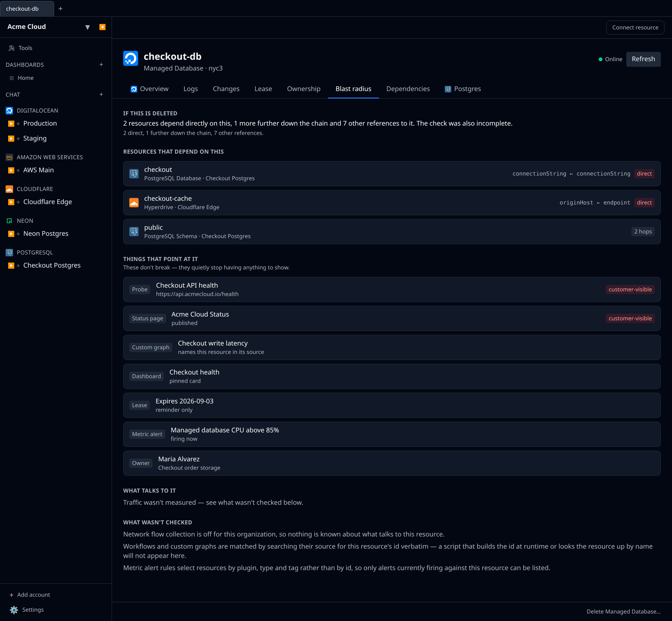Click Delete Managed Database link
Image resolution: width=672 pixels, height=621 pixels.
623,611
